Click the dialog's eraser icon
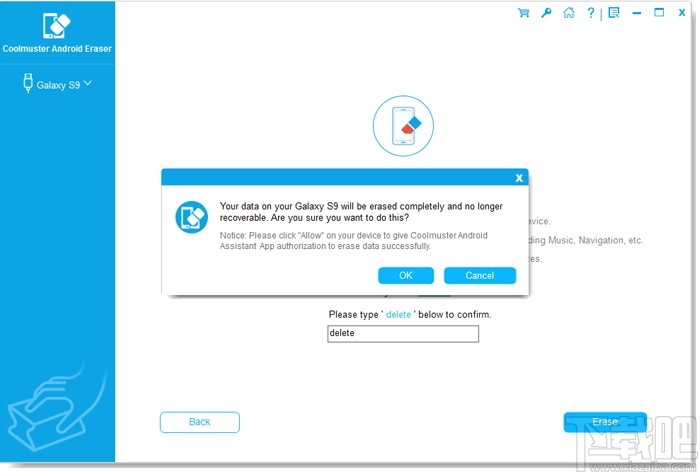 pos(192,217)
